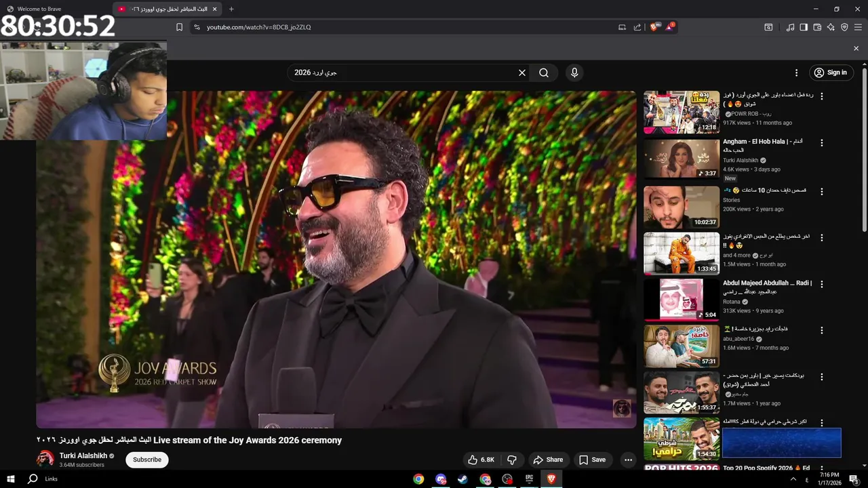Open options menu for Stories 10-hour video
This screenshot has height=488, width=868.
822,192
